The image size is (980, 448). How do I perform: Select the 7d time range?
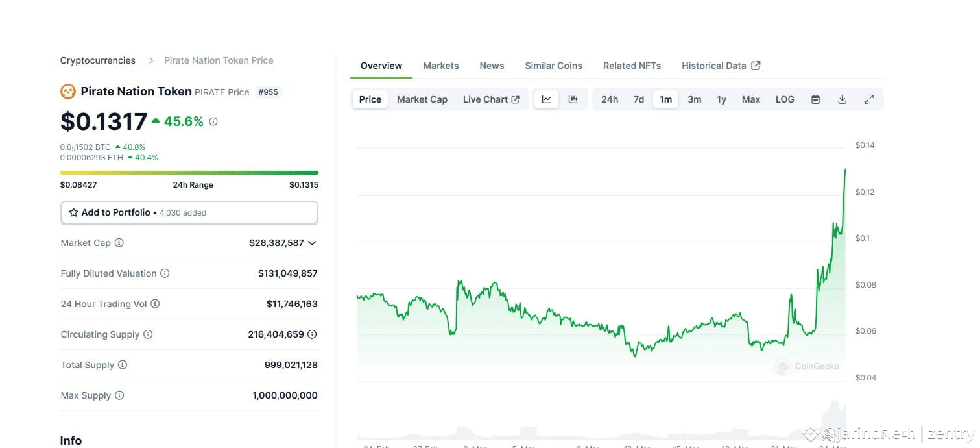pos(639,99)
